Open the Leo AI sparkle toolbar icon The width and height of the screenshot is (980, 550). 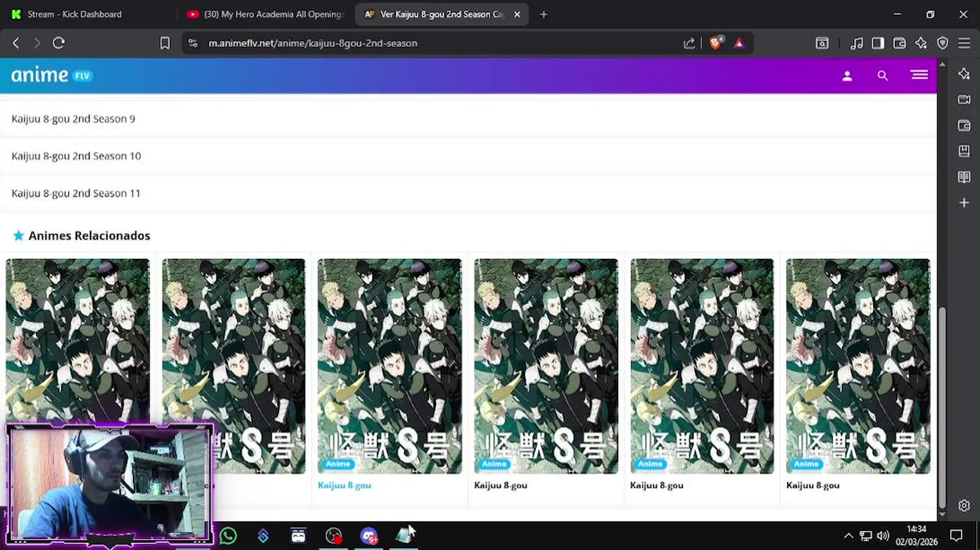point(921,44)
